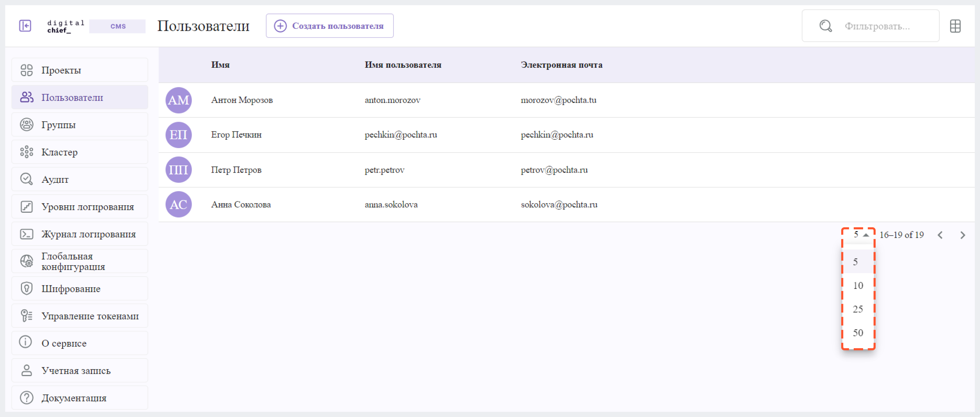The height and width of the screenshot is (417, 980).
Task: Click the Кластер sidebar icon
Action: coord(27,152)
